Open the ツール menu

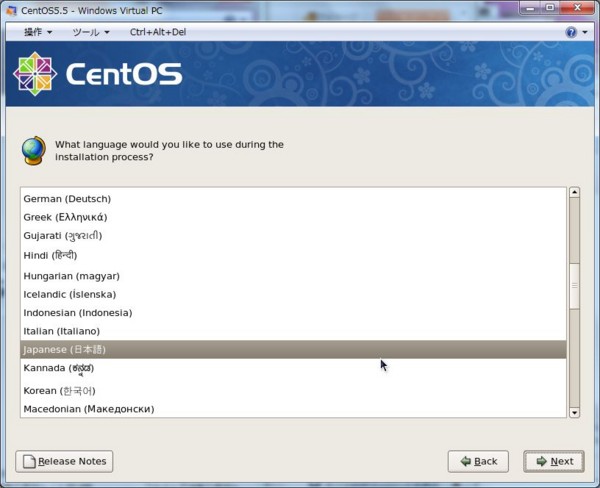click(91, 32)
